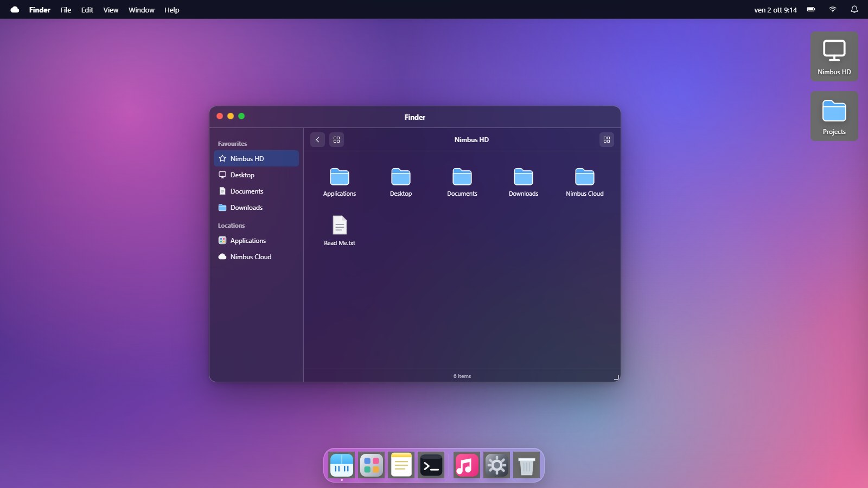Click the Finder window title bar text
The width and height of the screenshot is (868, 488).
tap(415, 117)
